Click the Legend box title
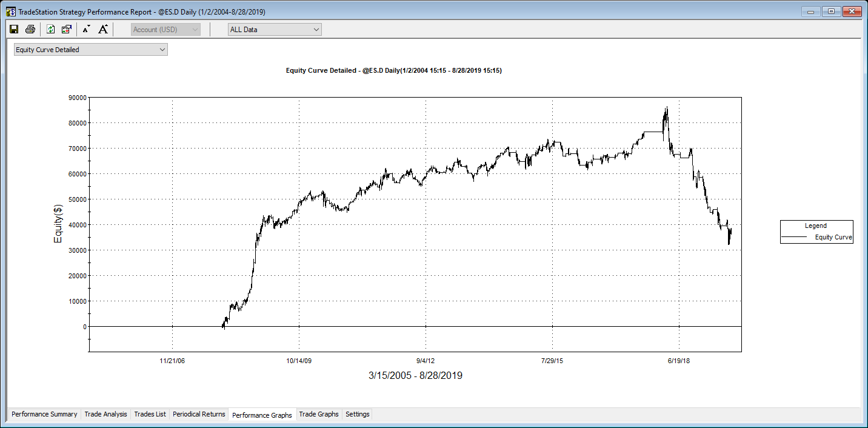This screenshot has height=428, width=868. (x=816, y=226)
